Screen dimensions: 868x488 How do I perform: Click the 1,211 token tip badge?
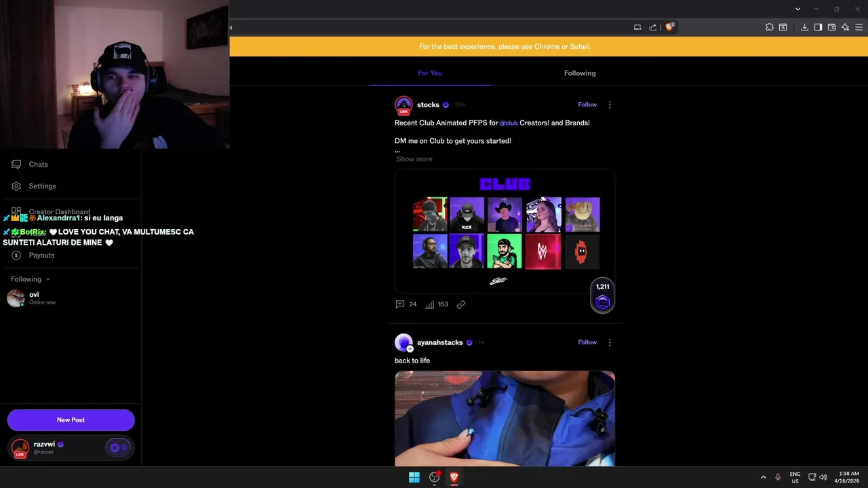coord(603,296)
